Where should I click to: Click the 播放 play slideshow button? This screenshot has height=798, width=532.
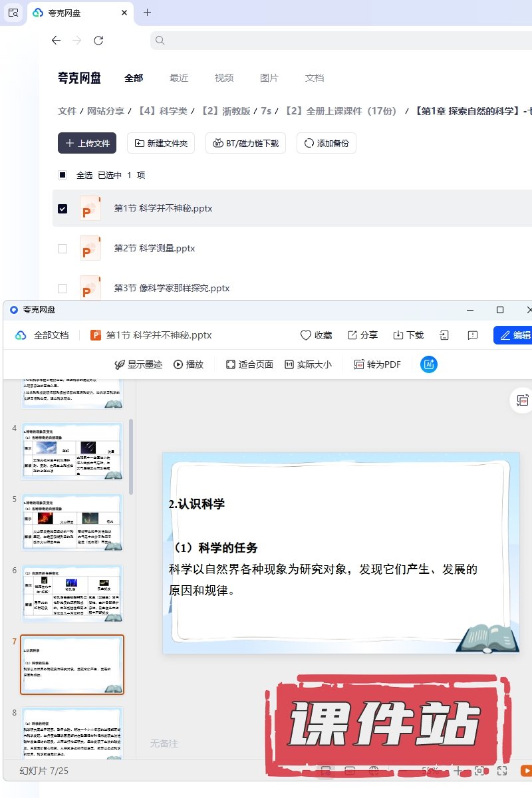pos(188,364)
